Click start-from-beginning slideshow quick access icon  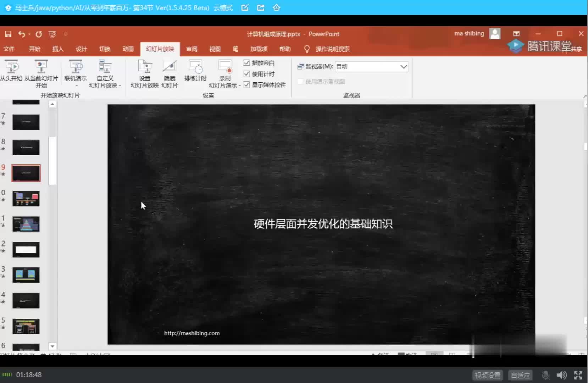coord(52,34)
